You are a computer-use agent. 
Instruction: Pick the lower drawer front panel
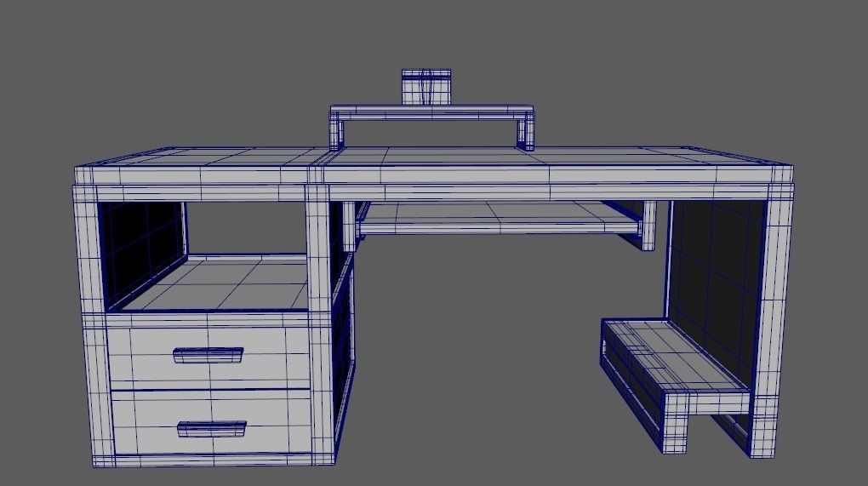pyautogui.click(x=211, y=422)
